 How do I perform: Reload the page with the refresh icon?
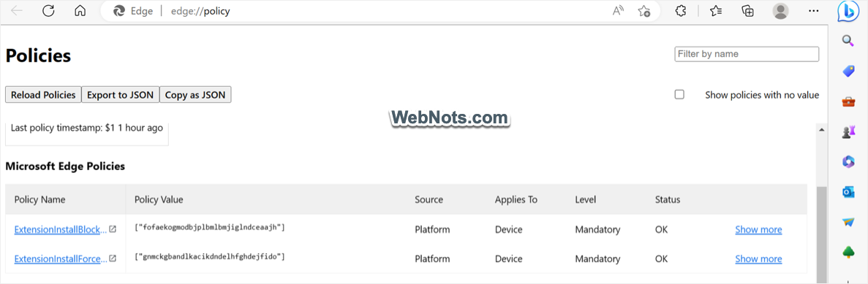pos(49,11)
